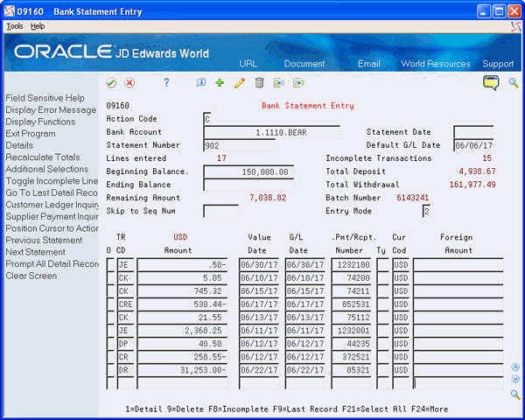525x420 pixels.
Task: Click the scroll down arrow icon
Action: (x=515, y=379)
